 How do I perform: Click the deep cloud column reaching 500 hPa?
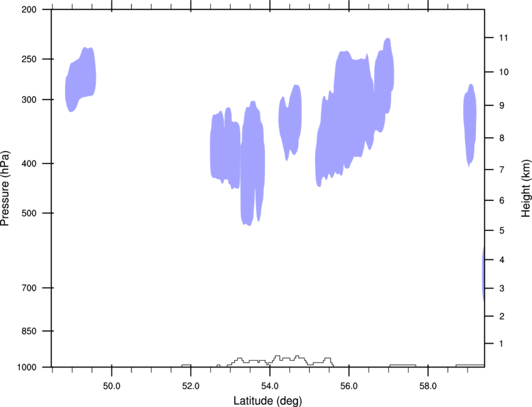click(252, 163)
